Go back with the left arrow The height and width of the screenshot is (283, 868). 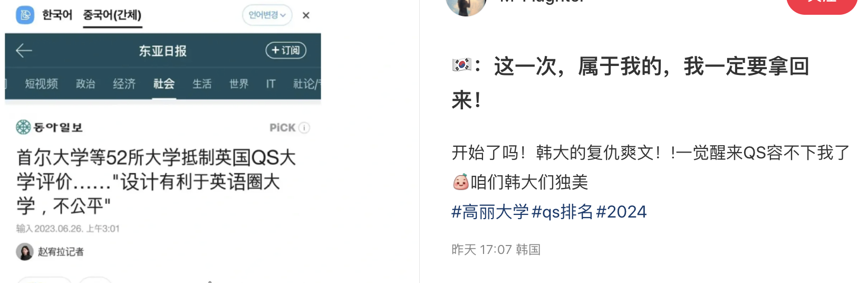coord(24,51)
